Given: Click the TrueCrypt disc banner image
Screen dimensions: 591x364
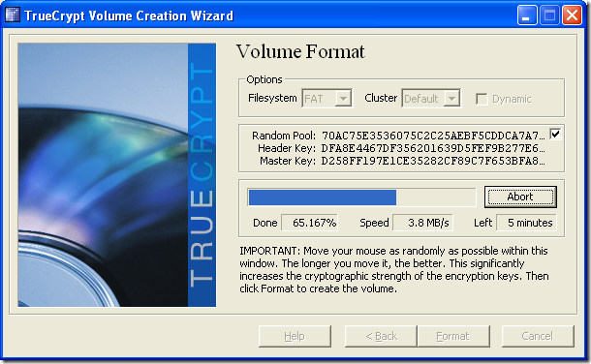Looking at the screenshot, I should [x=117, y=174].
